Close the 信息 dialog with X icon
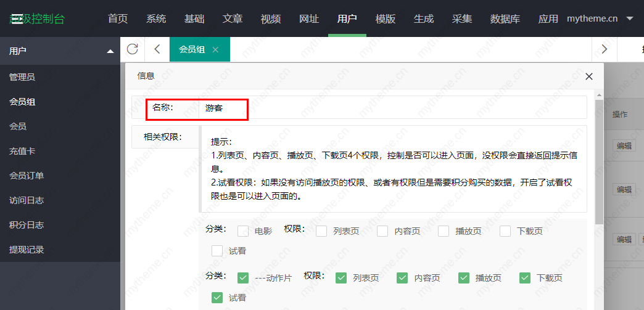This screenshot has height=310, width=644. point(588,76)
